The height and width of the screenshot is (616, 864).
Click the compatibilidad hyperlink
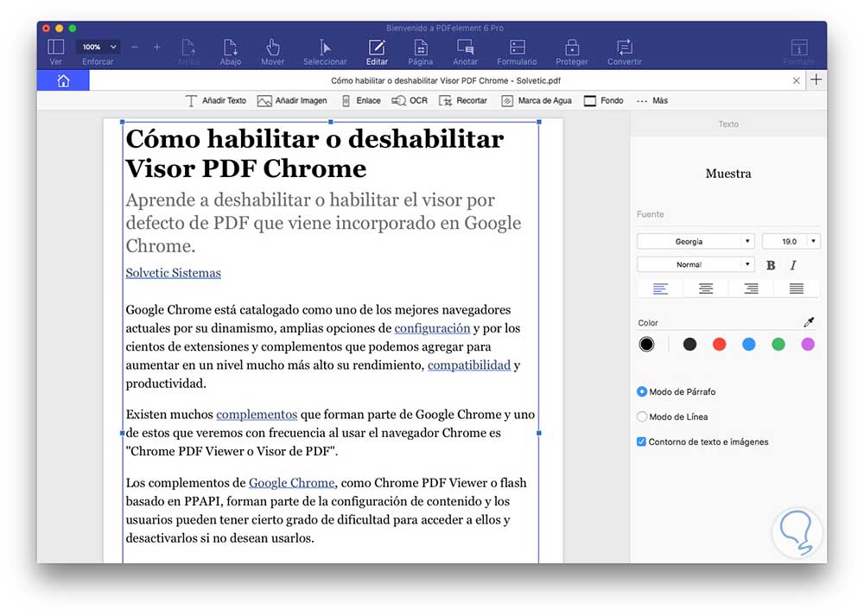pos(469,365)
